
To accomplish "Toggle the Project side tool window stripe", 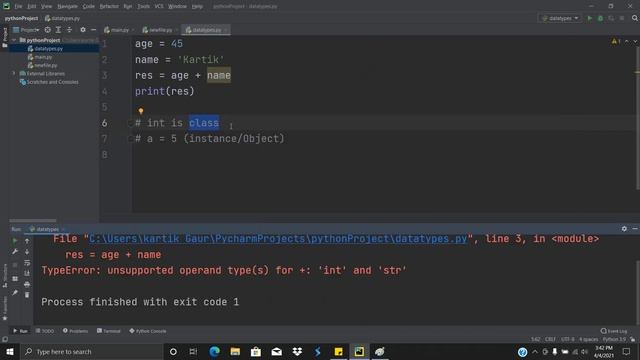I will 4,38.
